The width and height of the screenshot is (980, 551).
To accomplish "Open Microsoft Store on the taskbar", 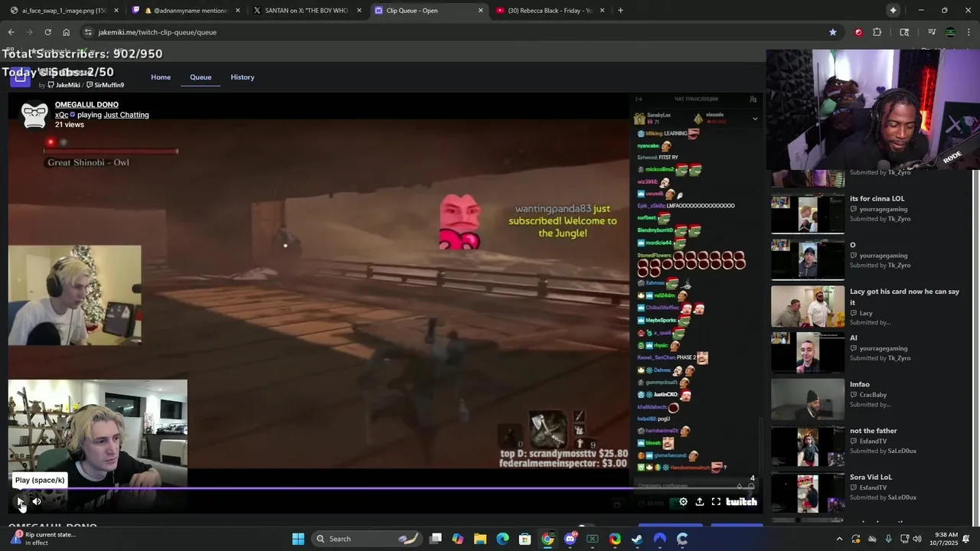I will coord(525,539).
